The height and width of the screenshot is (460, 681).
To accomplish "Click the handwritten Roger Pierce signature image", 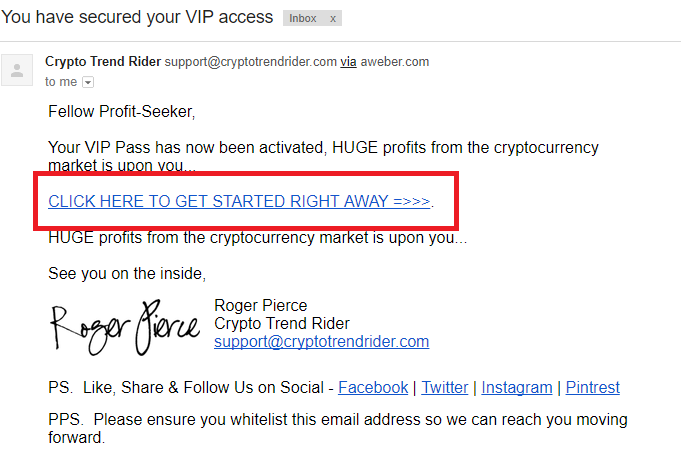I will (125, 327).
